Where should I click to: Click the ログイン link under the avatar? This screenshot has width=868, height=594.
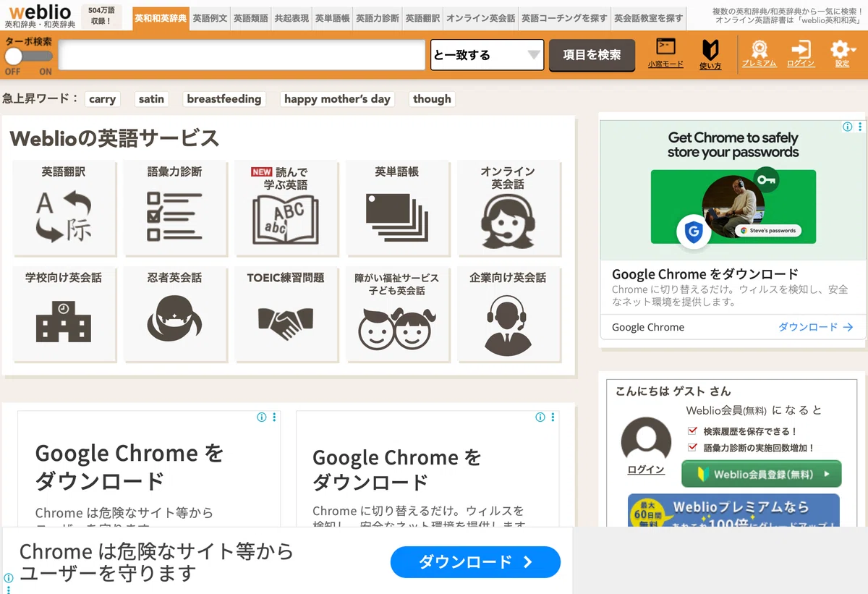coord(646,470)
